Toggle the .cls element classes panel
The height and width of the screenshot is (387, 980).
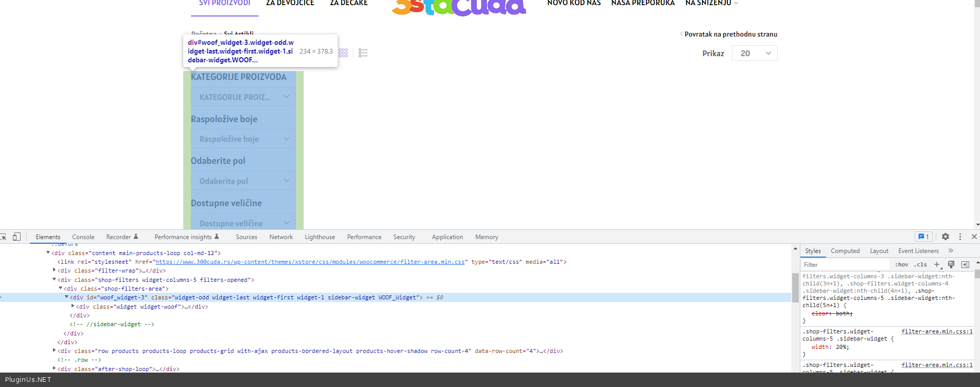(920, 264)
